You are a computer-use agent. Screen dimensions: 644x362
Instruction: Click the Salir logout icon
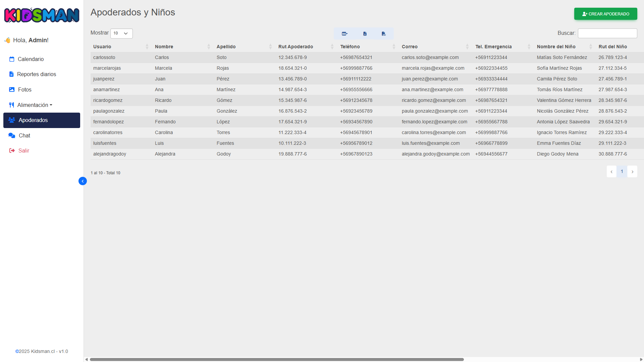[x=12, y=150]
